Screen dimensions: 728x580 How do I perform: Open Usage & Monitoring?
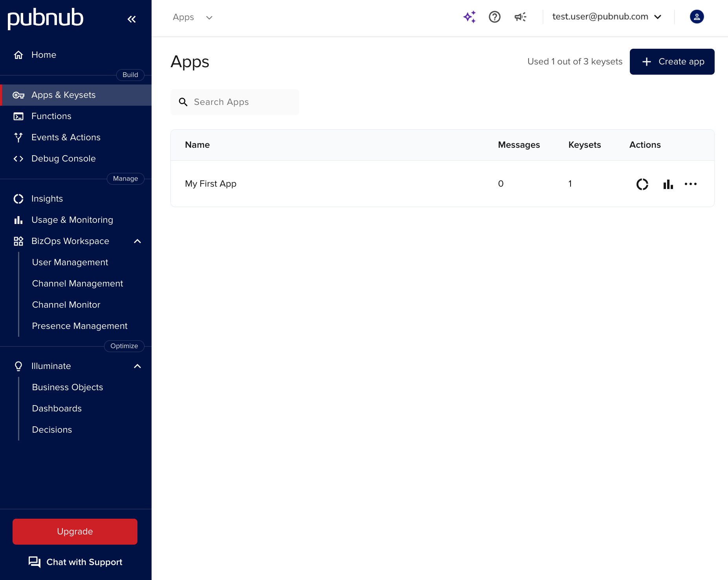72,220
